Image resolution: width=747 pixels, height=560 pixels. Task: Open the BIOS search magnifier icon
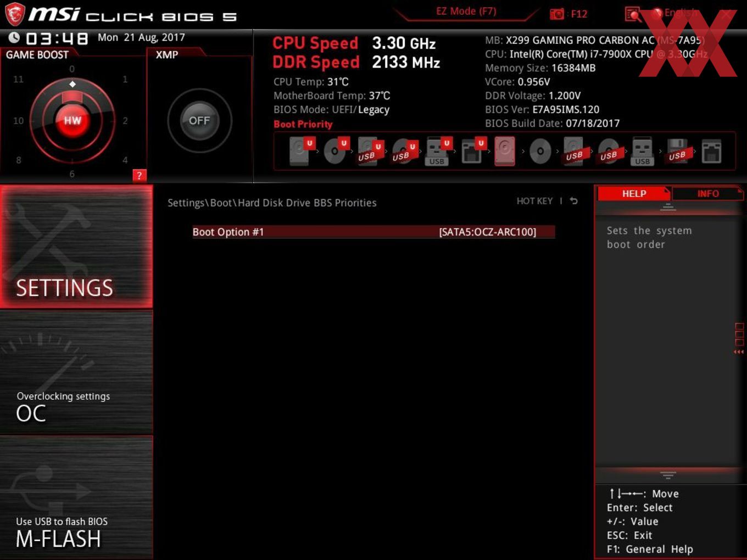click(x=633, y=14)
